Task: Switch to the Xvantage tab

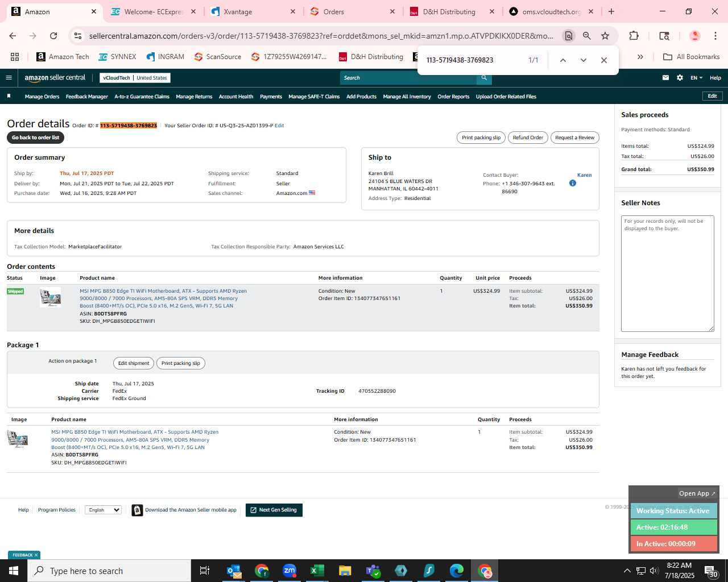Action: (253, 11)
